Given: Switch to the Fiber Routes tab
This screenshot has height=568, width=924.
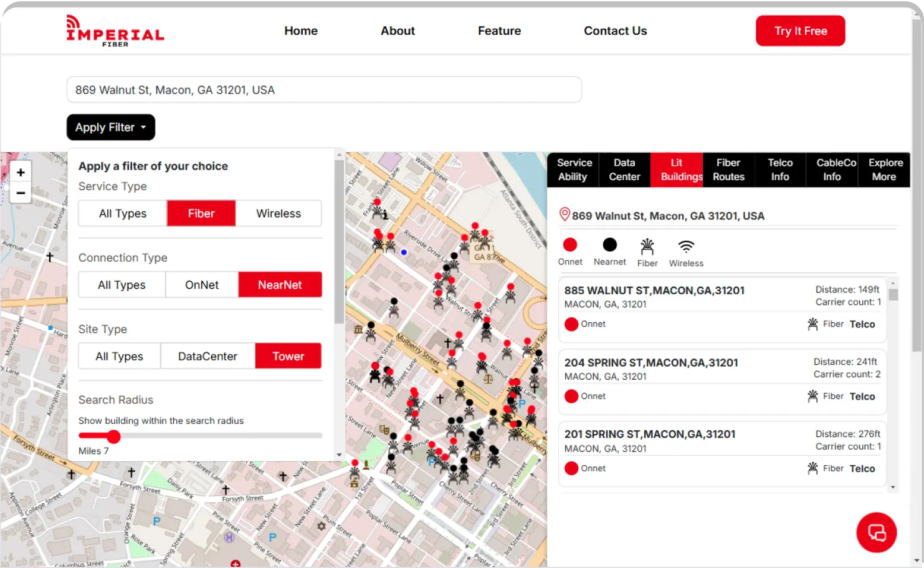Looking at the screenshot, I should pos(728,170).
